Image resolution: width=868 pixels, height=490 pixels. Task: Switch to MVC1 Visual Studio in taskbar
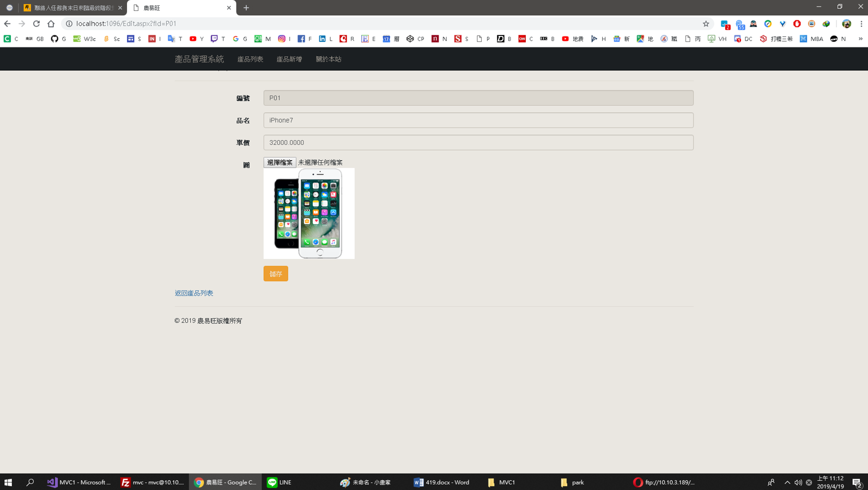pyautogui.click(x=79, y=482)
